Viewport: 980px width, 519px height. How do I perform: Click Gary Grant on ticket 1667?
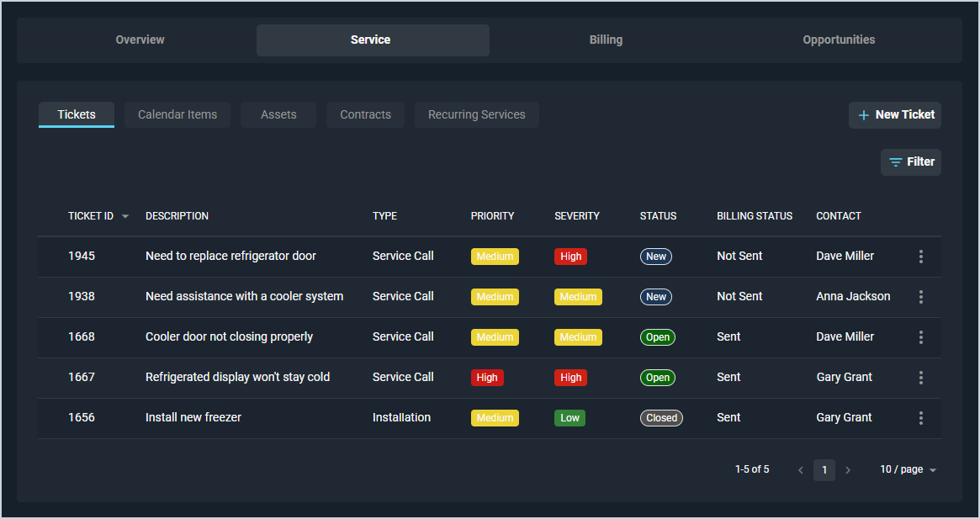(x=844, y=377)
